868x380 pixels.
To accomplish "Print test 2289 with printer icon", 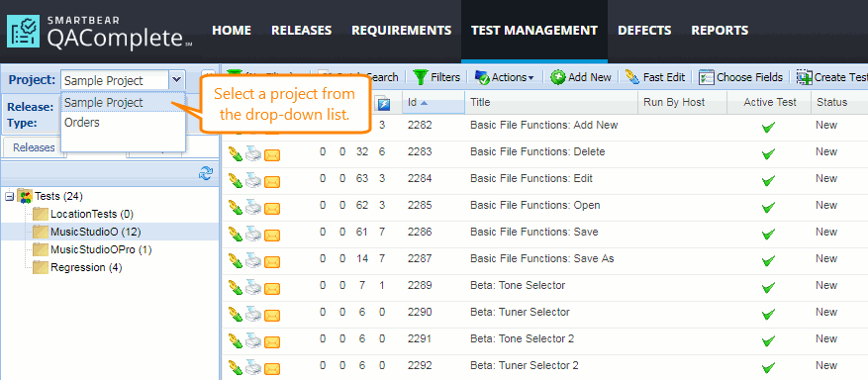I will pos(253,288).
